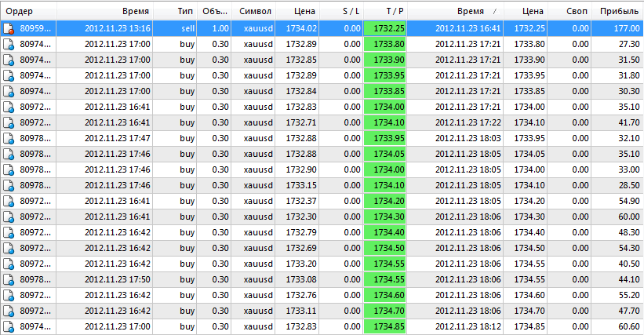
Task: Click the open price 1732.79
Action: pyautogui.click(x=301, y=232)
